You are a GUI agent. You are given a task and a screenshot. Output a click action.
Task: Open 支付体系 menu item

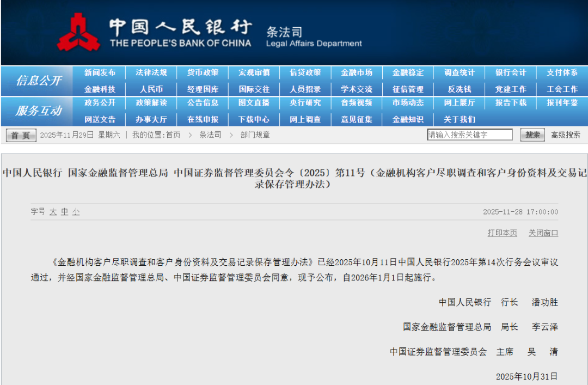[562, 72]
